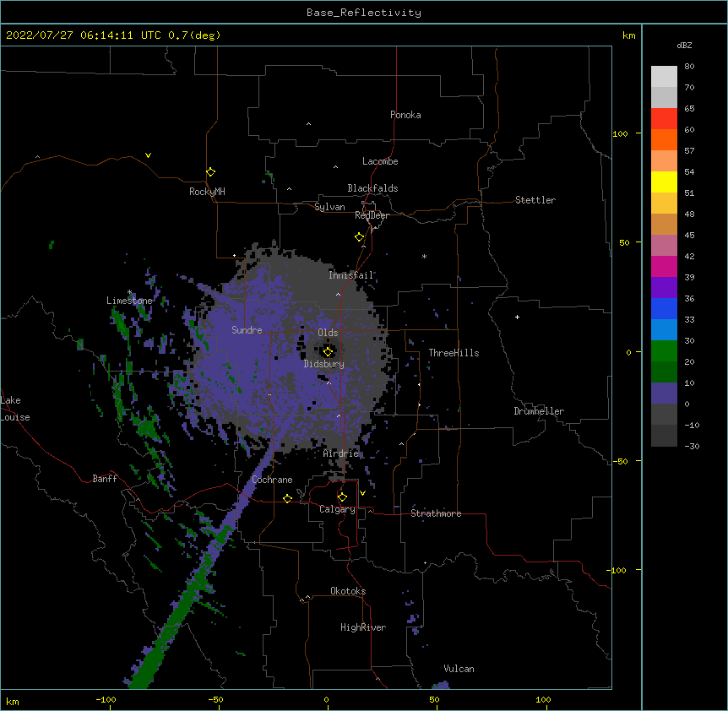Select the radar site diamond between Olds and Didsbury
This screenshot has width=728, height=711.
click(x=328, y=351)
